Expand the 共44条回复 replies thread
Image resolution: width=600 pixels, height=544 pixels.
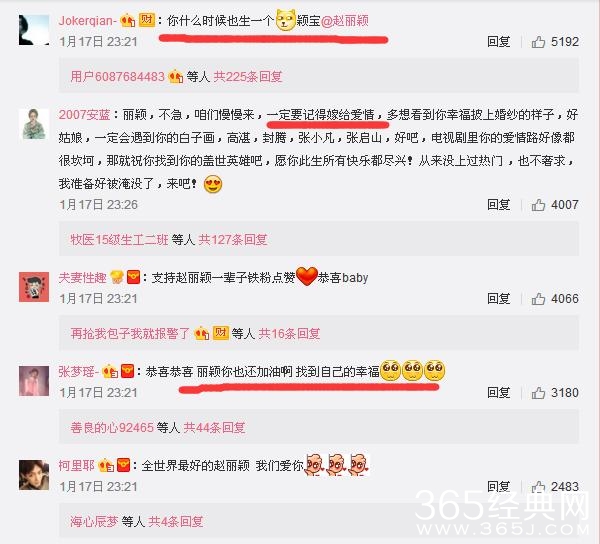point(214,427)
